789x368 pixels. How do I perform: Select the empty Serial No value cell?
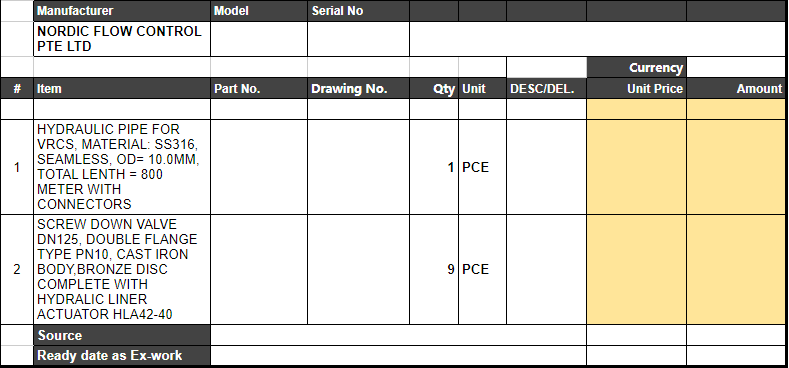pos(358,39)
